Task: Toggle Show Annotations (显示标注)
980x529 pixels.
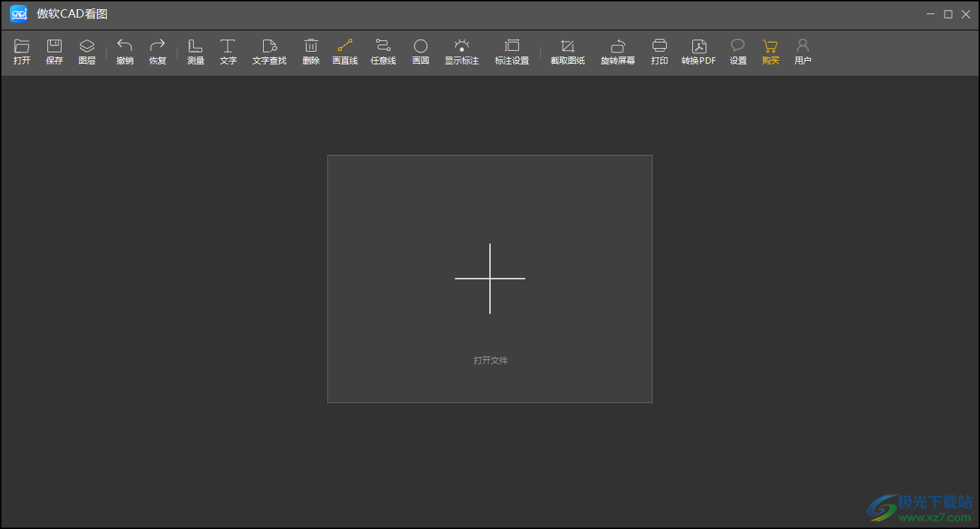Action: click(462, 47)
